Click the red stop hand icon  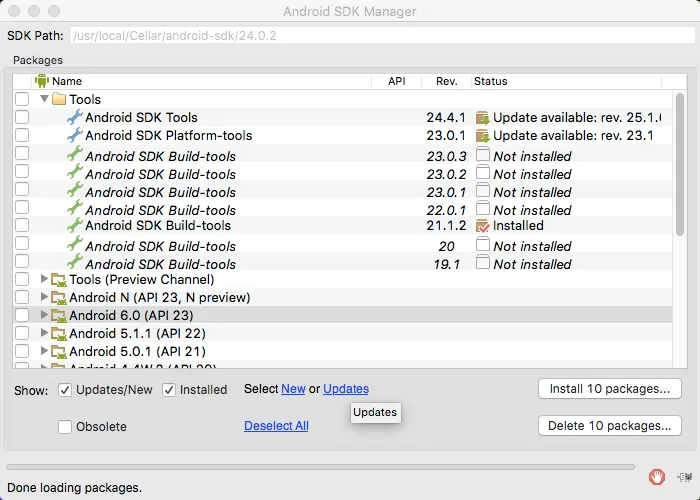tap(657, 477)
